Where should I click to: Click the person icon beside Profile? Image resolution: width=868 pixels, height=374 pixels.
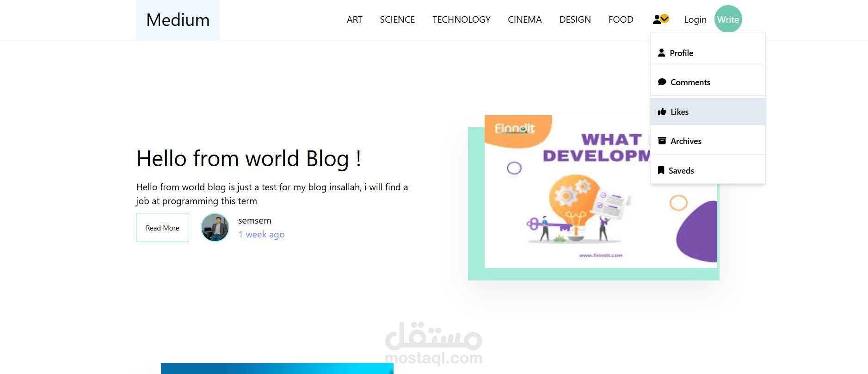pos(662,53)
